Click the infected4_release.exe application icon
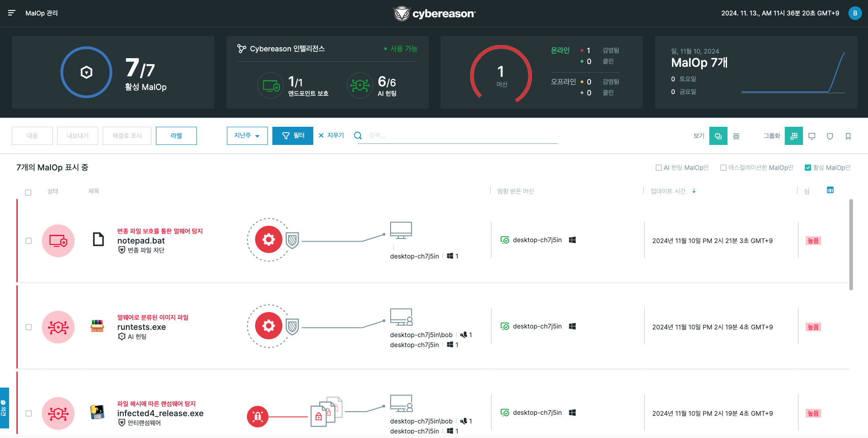The width and height of the screenshot is (868, 438). [97, 412]
